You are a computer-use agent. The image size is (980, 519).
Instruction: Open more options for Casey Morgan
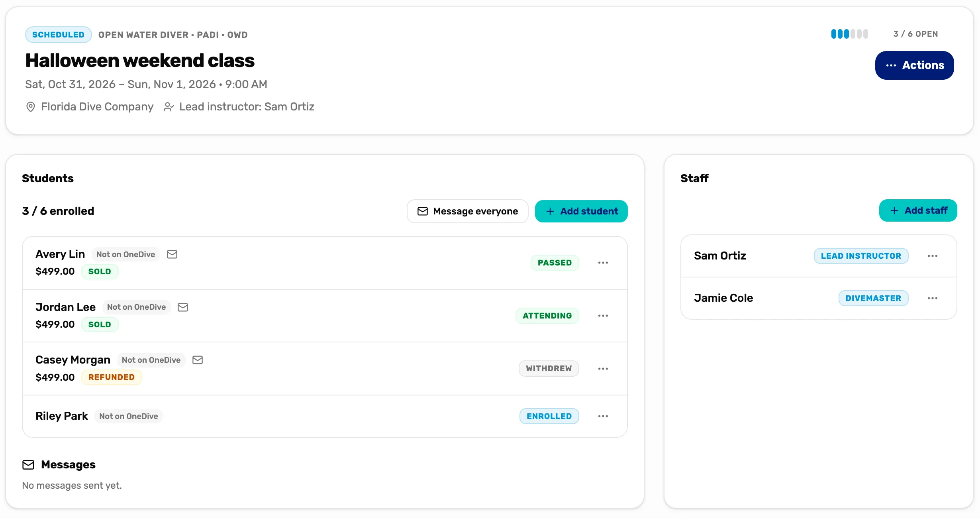[x=603, y=369]
